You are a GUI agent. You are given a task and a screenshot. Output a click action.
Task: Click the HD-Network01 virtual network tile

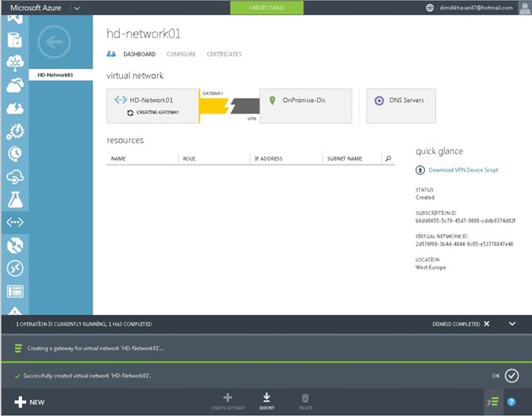(x=153, y=106)
